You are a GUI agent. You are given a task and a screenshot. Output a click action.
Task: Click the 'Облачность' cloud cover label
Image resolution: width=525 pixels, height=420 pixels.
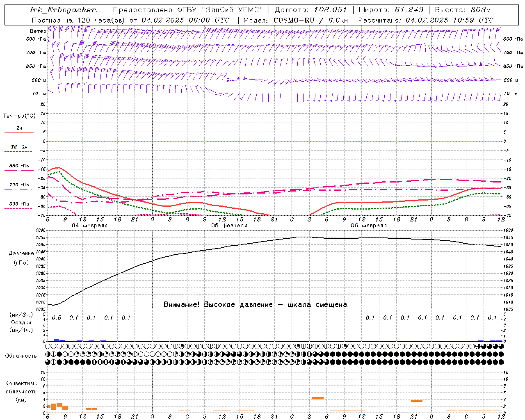(x=21, y=356)
